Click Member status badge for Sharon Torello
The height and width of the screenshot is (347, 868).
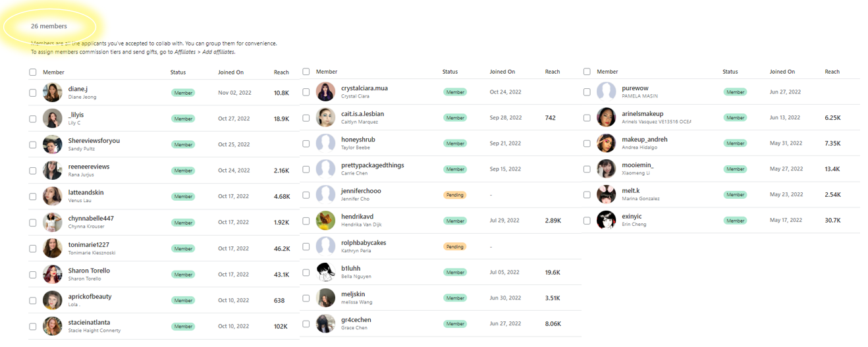click(183, 275)
